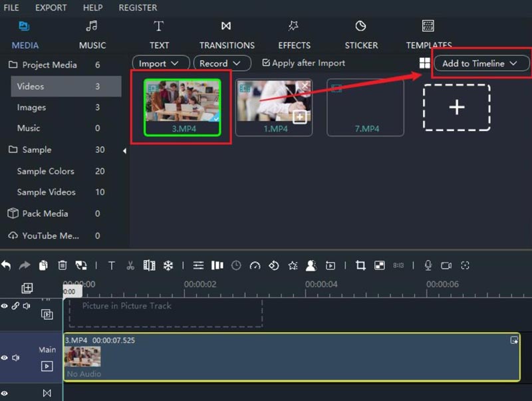This screenshot has height=401, width=532.
Task: Redo the last undone action
Action: coord(25,265)
